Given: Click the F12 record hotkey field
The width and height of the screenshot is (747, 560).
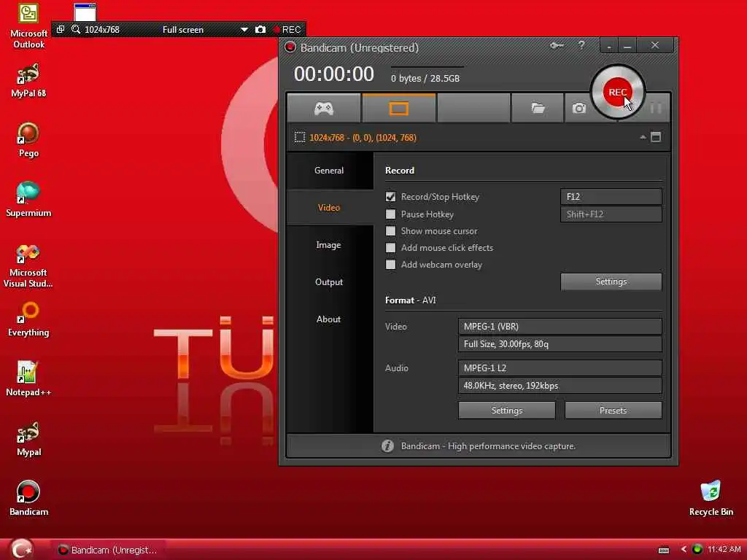Looking at the screenshot, I should 611,197.
